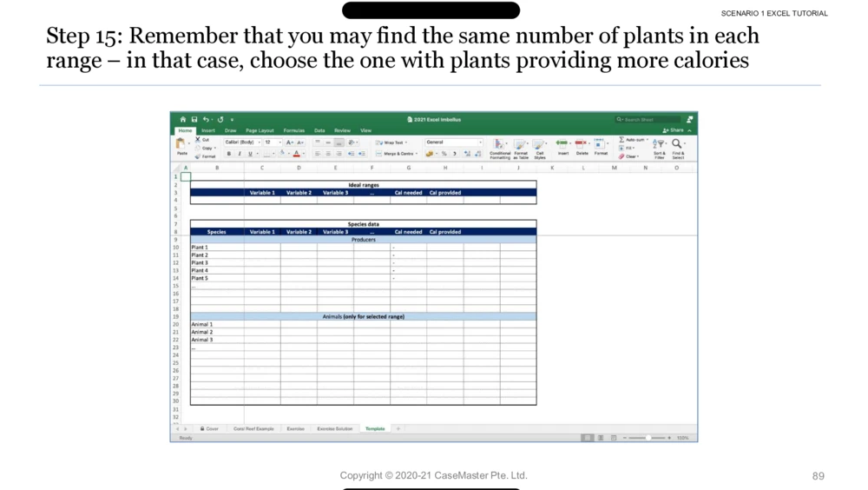
Task: Click the Sort & Filter icon
Action: pyautogui.click(x=660, y=145)
